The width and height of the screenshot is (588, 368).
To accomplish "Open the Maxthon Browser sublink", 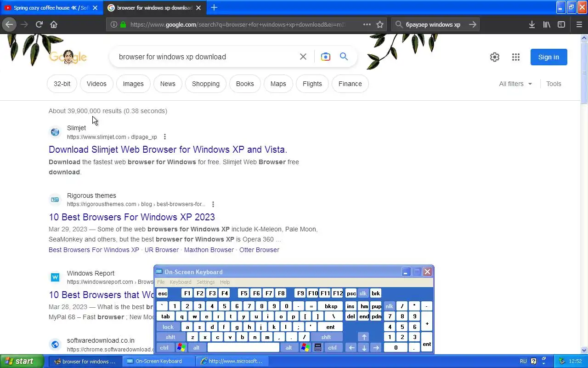I will click(209, 250).
